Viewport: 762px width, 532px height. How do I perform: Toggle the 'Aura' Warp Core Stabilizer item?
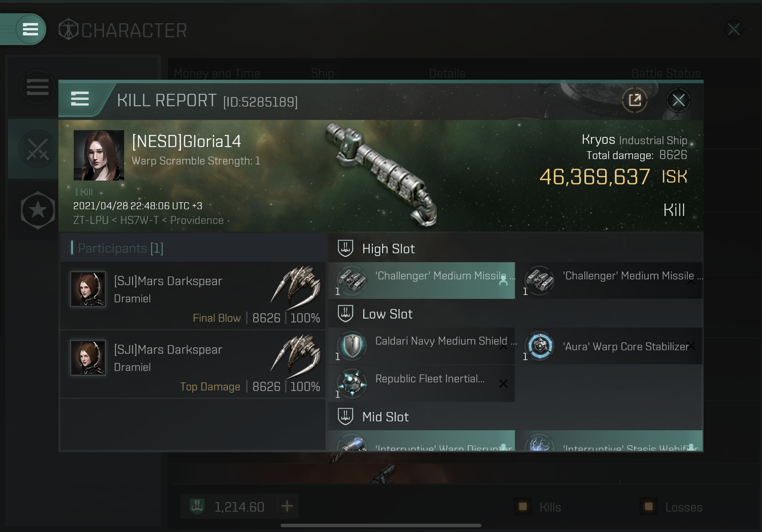611,346
